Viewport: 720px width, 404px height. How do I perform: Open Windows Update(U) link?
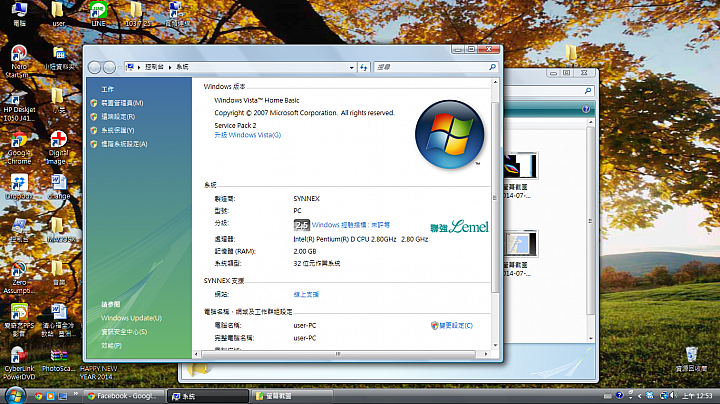tap(131, 318)
